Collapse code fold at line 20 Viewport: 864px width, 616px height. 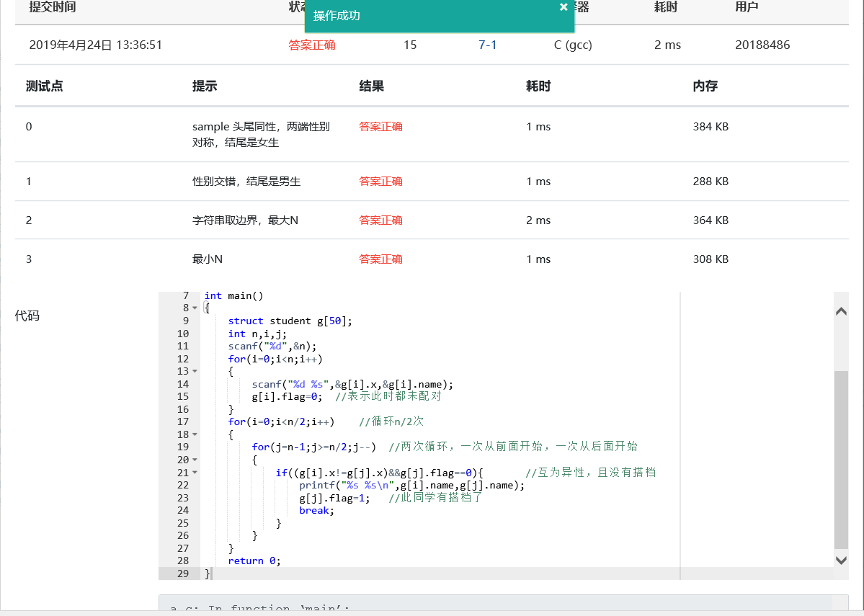pyautogui.click(x=195, y=460)
